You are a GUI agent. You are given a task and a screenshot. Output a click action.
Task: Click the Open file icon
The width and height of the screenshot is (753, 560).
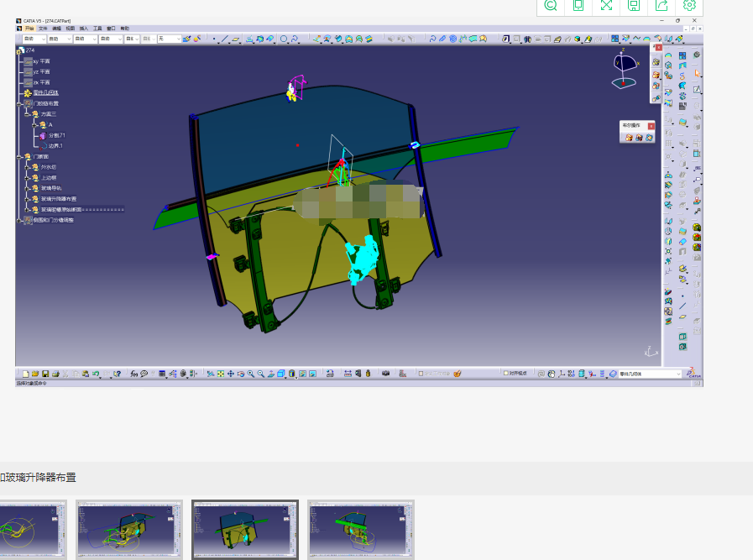[x=35, y=374]
